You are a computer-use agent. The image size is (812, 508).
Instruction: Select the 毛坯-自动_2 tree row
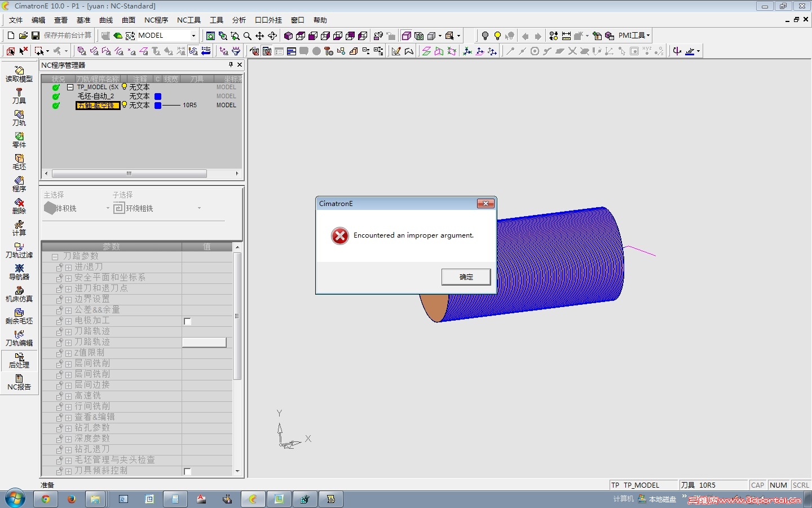96,96
